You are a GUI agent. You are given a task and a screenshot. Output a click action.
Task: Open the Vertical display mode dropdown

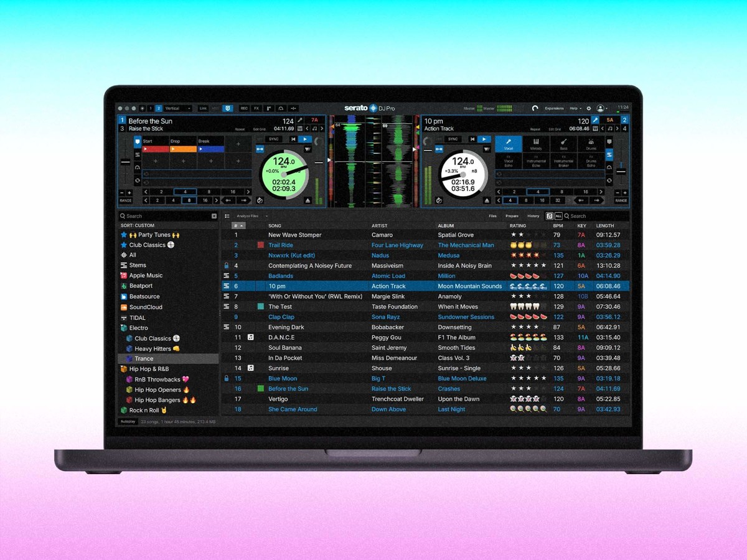[177, 108]
